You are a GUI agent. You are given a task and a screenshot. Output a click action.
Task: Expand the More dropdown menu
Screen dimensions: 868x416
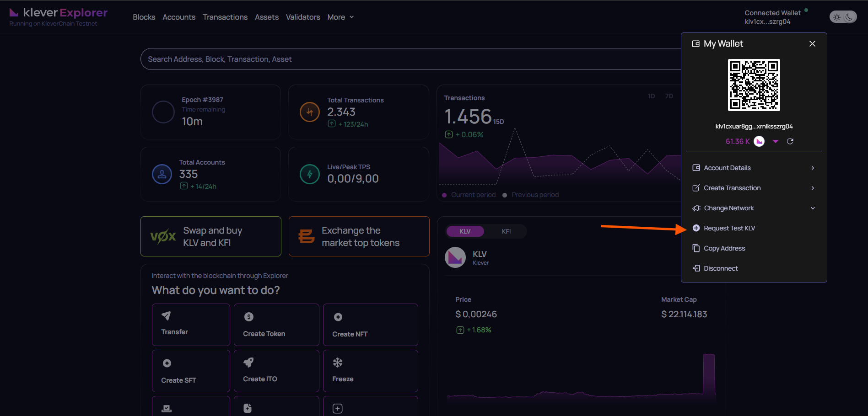coord(340,17)
